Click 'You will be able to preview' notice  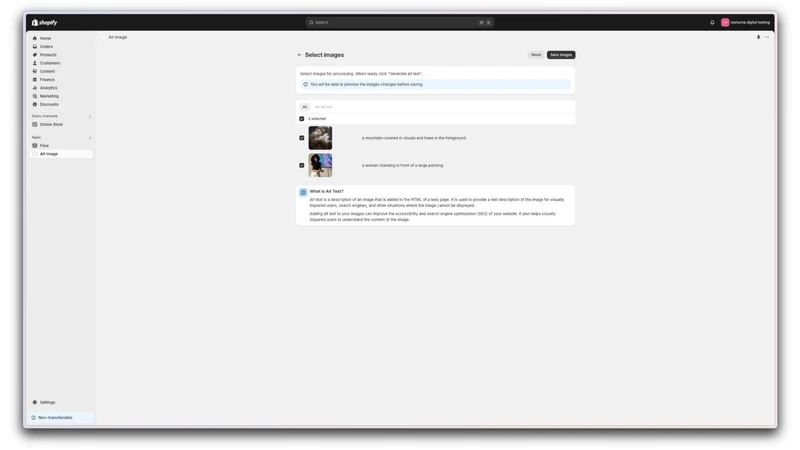coord(366,84)
